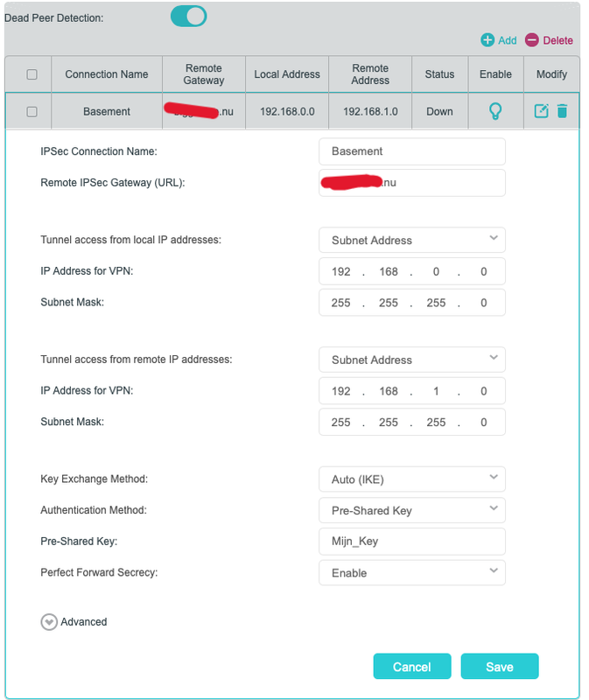Image resolution: width=589 pixels, height=700 pixels.
Task: Click the IPSec Connection Name field
Action: pyautogui.click(x=412, y=151)
